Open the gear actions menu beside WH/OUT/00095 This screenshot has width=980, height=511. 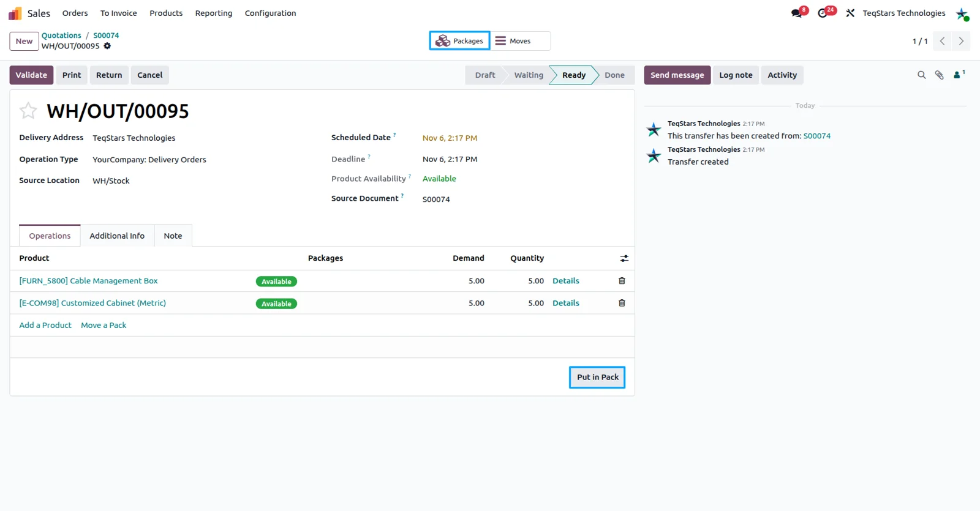[x=107, y=46]
